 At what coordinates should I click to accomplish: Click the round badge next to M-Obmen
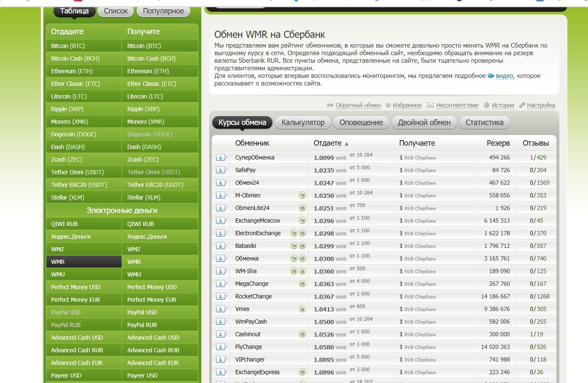point(302,195)
